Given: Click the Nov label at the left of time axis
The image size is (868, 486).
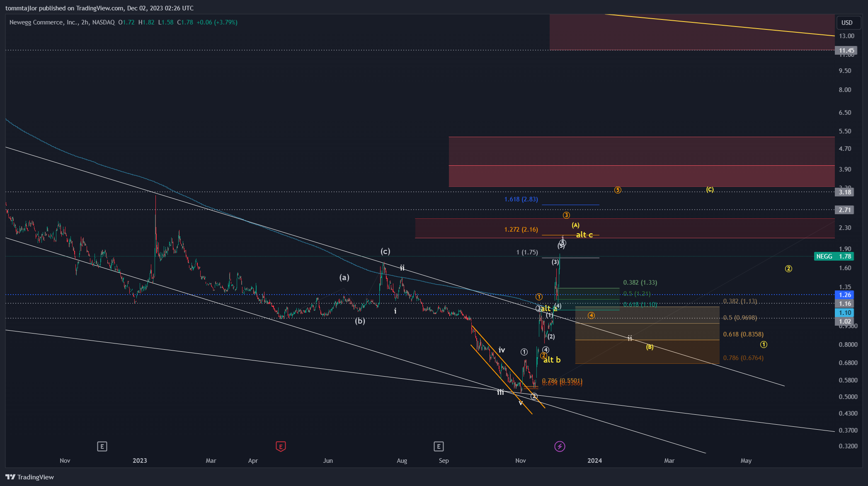Looking at the screenshot, I should 65,461.
